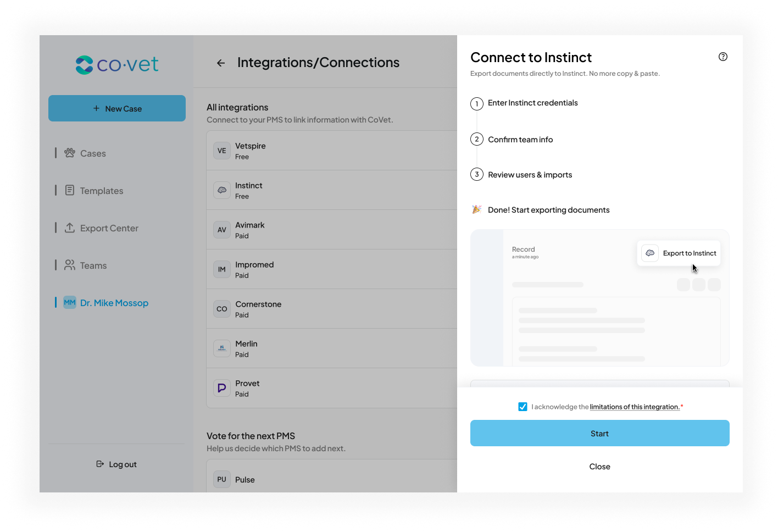Toggle the acknowledge limitations checkbox

(x=523, y=407)
